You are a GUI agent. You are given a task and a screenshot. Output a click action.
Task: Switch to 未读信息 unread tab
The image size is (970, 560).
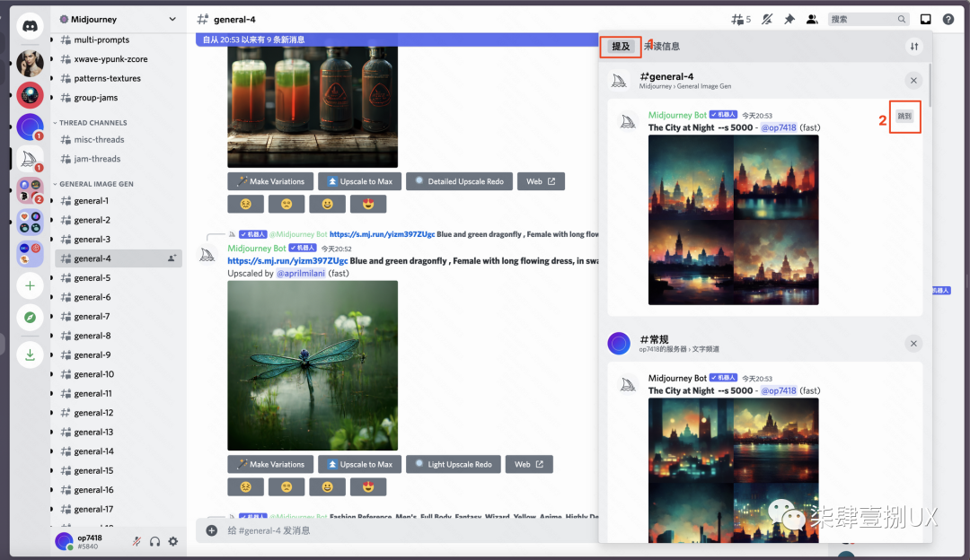click(x=663, y=47)
